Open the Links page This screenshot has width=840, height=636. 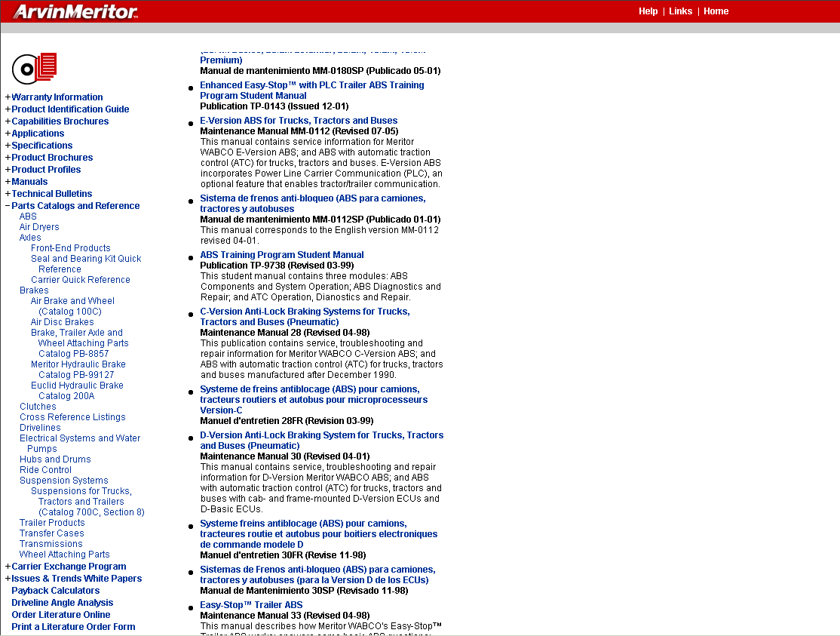tap(680, 11)
